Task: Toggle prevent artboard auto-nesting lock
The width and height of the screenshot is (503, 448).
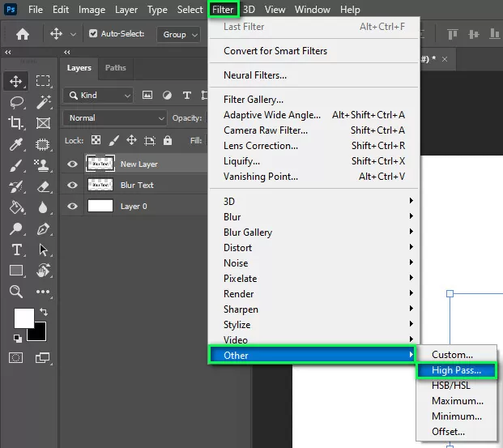Action: (x=150, y=141)
